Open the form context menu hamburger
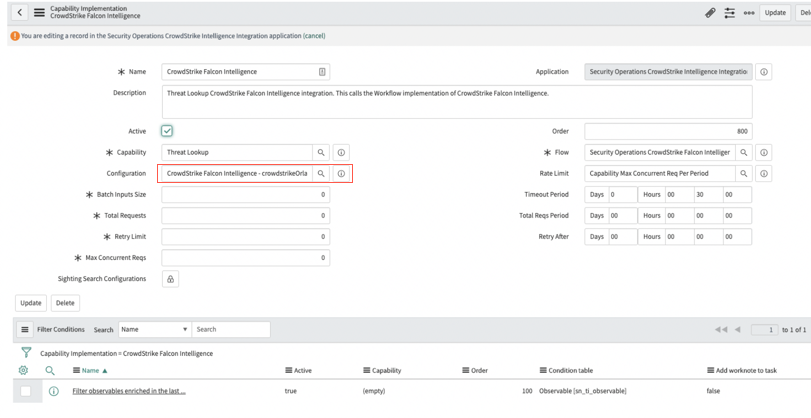Screen dimensions: 811x418 pos(39,12)
